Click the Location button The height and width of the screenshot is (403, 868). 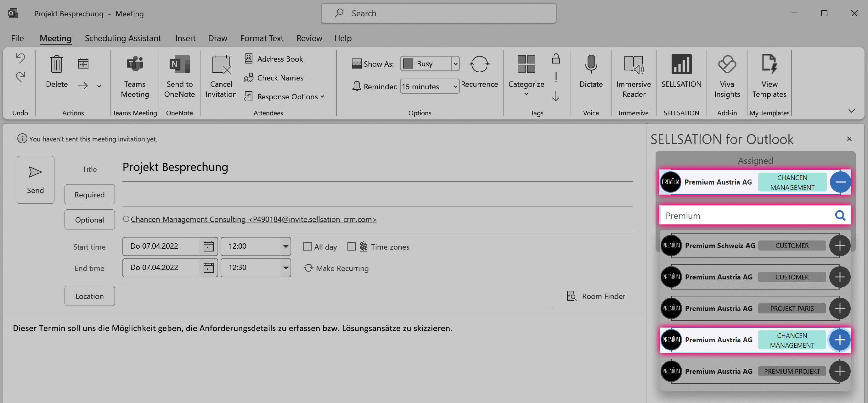tap(90, 296)
